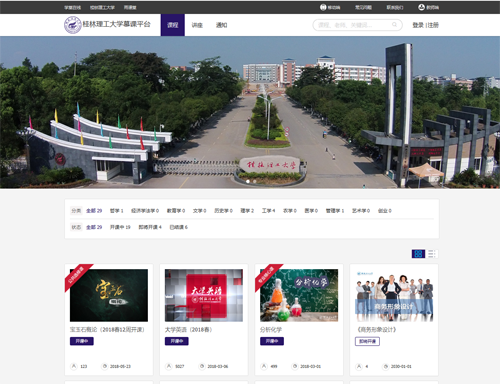Open the 通知 navigation tab
Image resolution: width=500 pixels, height=384 pixels.
click(221, 25)
